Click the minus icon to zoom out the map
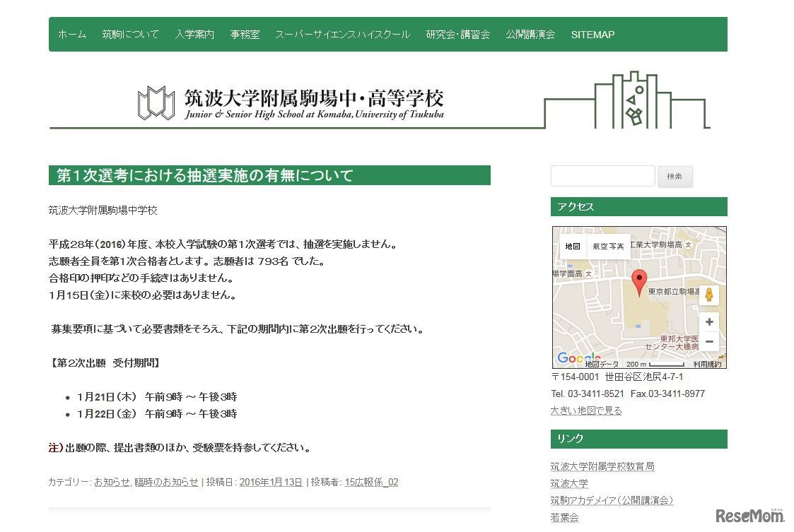This screenshot has width=794, height=532. pos(709,341)
